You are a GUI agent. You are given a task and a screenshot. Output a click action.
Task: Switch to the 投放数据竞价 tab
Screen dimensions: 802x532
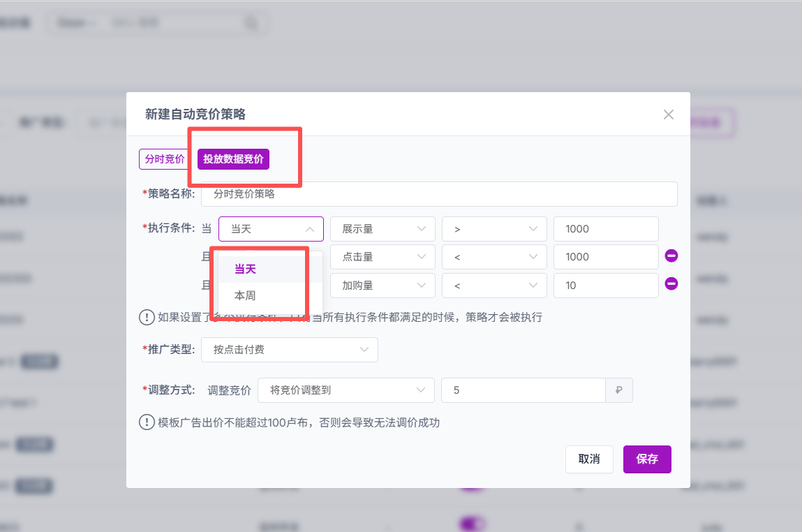[233, 159]
